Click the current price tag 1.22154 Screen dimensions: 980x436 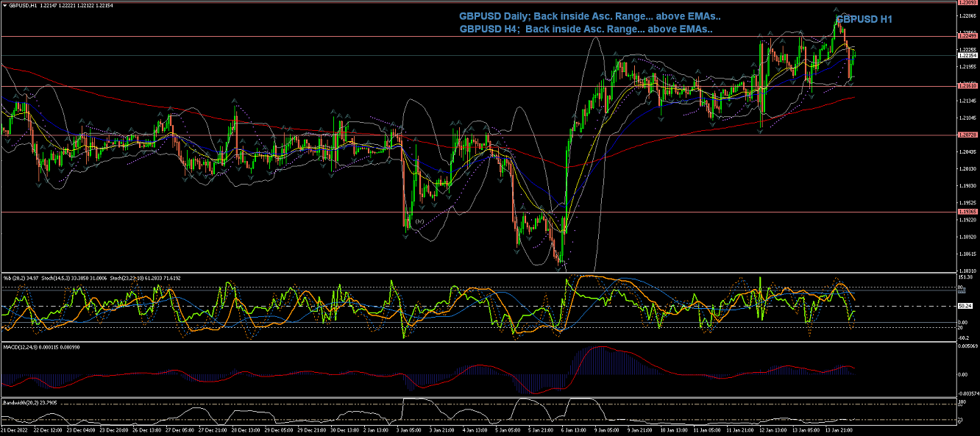pos(967,55)
